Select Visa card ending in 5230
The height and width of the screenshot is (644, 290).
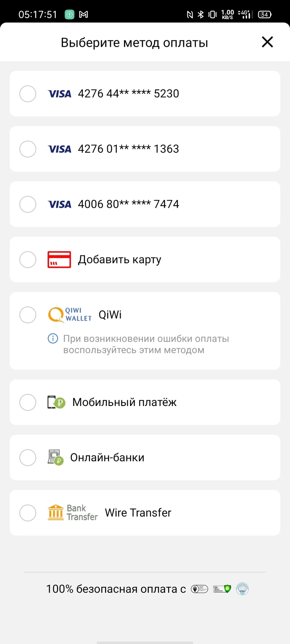coord(28,94)
